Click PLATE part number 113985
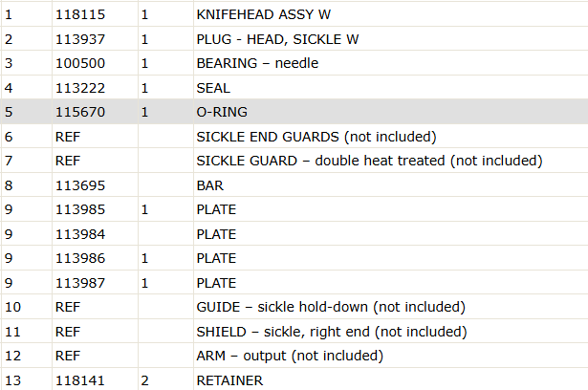 80,209
